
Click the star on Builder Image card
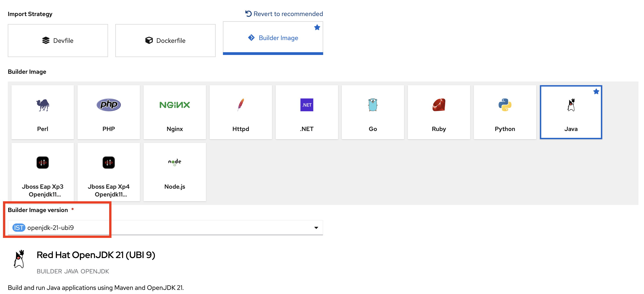[x=317, y=27]
